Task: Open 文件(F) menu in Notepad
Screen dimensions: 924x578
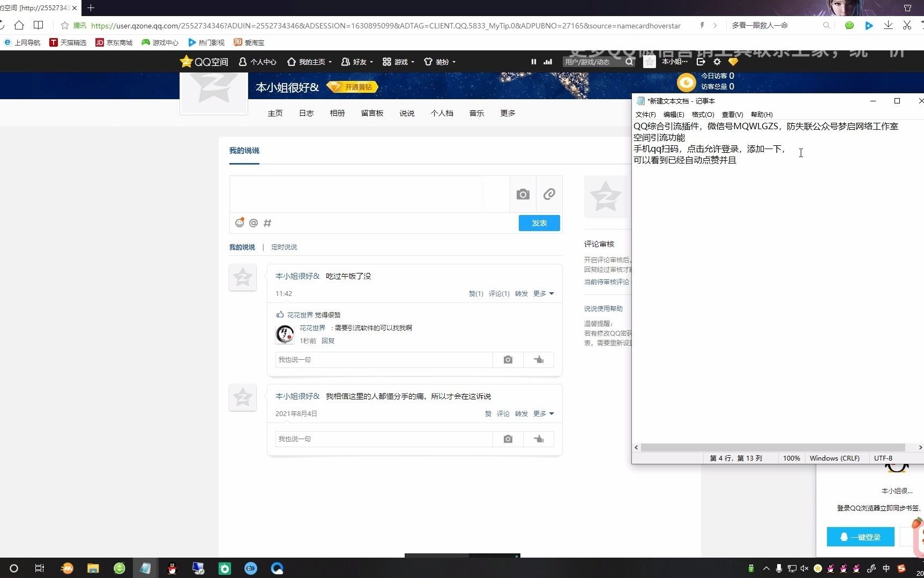Action: [x=645, y=114]
